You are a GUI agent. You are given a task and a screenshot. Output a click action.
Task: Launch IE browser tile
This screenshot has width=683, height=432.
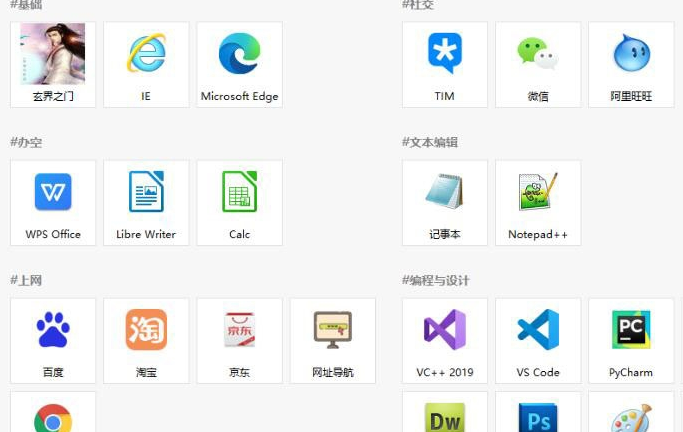coord(146,64)
